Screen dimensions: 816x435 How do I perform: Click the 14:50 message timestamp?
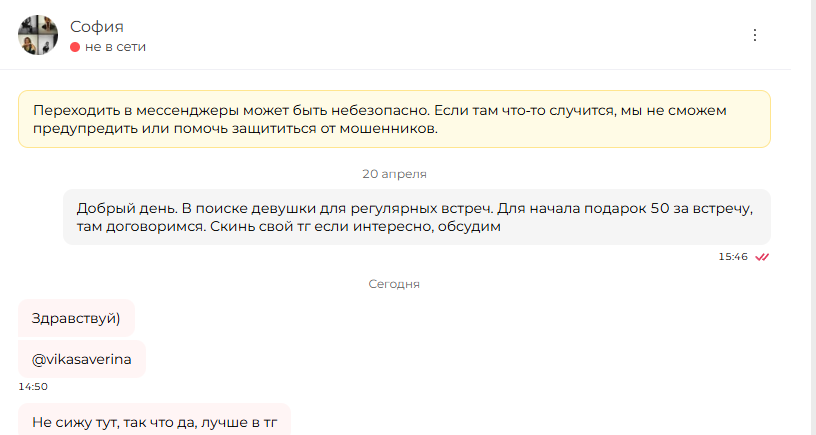(x=33, y=387)
